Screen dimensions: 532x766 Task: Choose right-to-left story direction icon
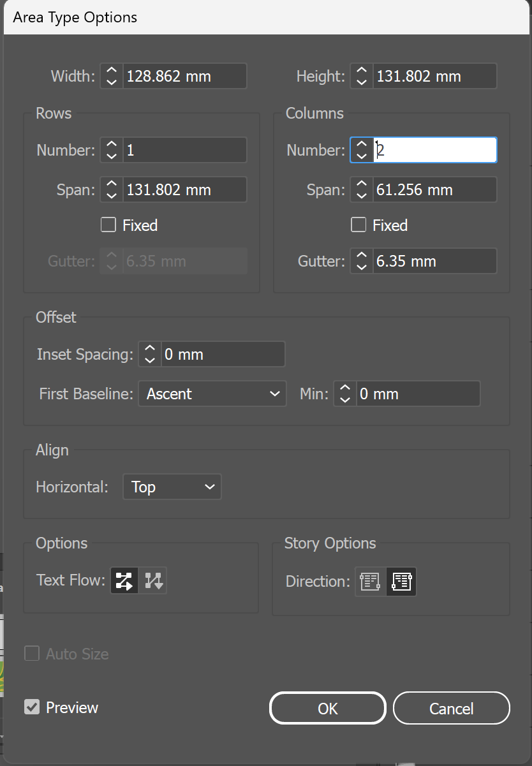402,582
